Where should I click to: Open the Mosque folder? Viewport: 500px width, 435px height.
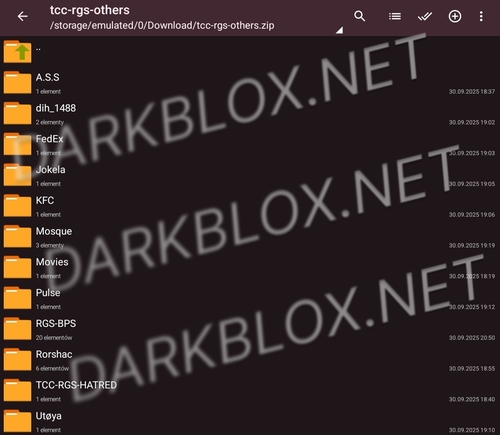250,237
